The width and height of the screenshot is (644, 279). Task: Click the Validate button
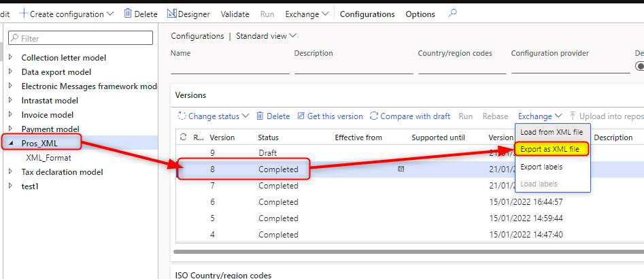235,14
